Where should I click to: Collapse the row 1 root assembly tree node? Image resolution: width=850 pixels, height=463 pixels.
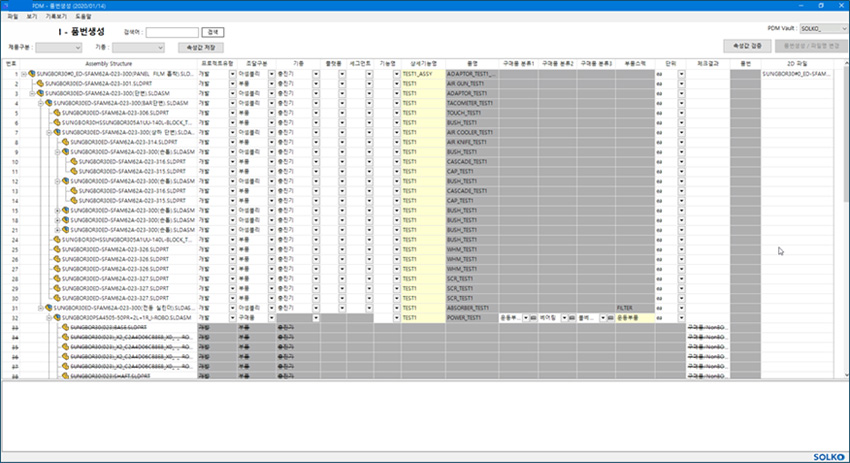coord(22,74)
